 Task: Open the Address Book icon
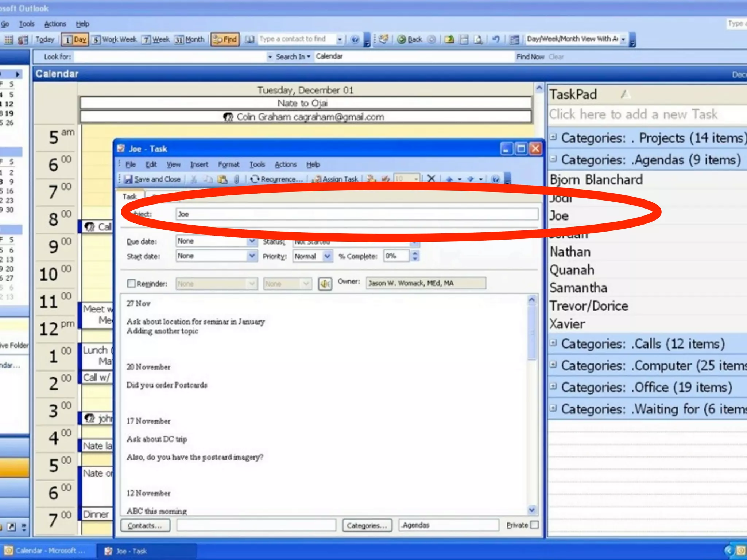(249, 39)
